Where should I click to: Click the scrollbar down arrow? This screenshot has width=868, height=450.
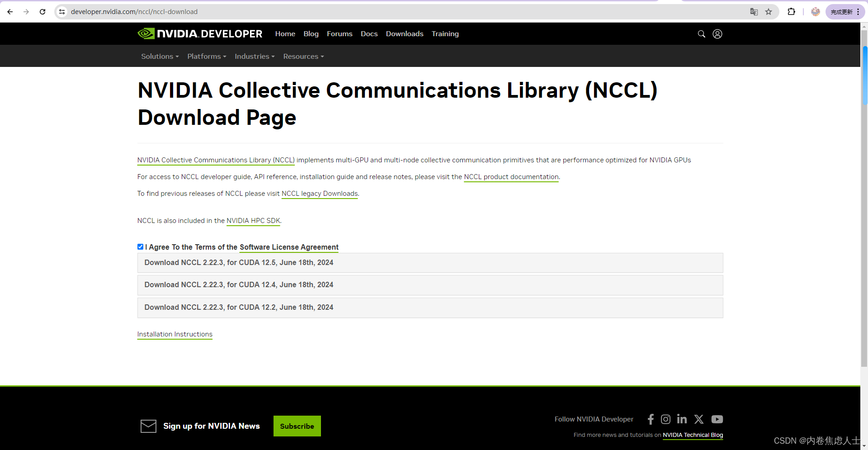[864, 446]
